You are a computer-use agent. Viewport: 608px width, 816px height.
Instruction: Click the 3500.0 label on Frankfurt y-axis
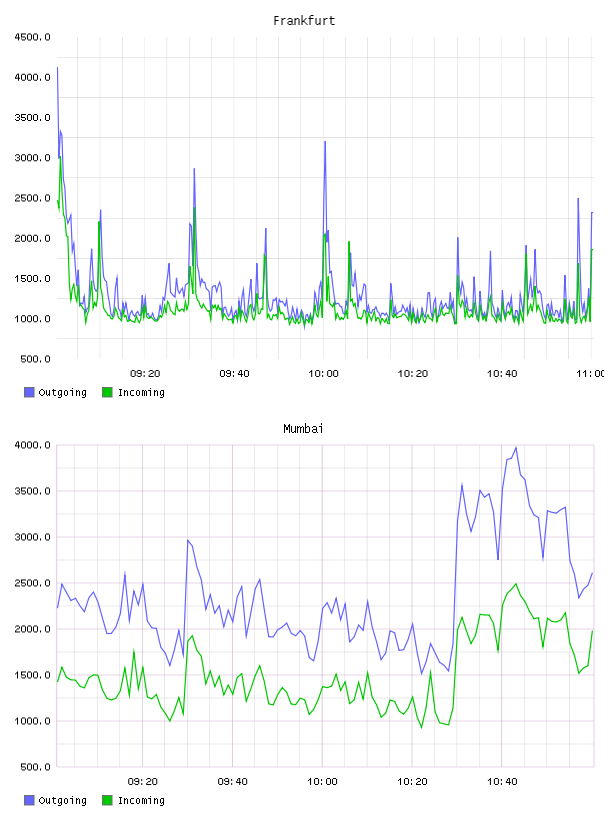(32, 118)
